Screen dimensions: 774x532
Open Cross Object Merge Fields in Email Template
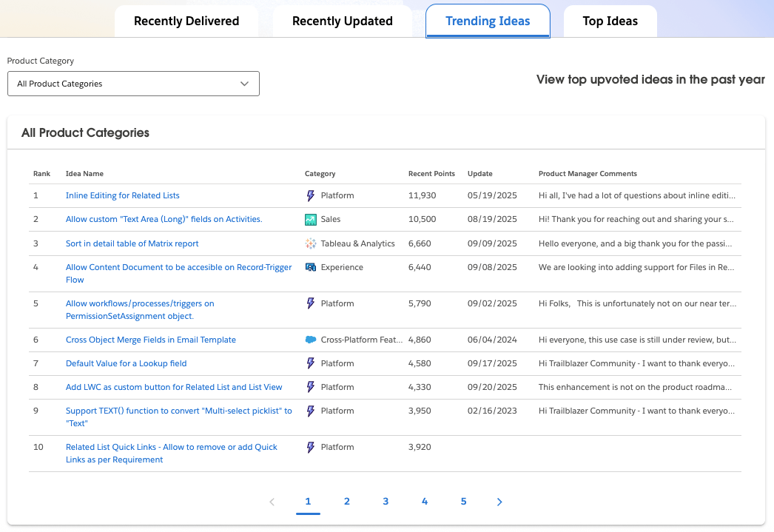click(x=151, y=340)
